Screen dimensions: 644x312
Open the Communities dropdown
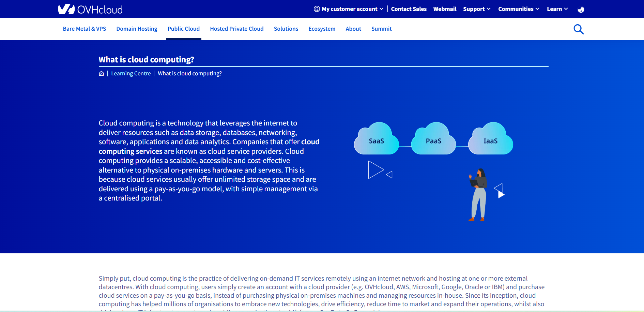[x=518, y=9]
